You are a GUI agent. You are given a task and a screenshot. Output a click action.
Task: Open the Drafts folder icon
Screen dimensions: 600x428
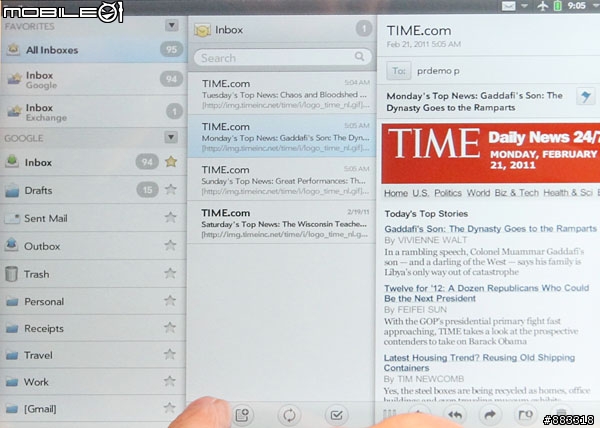click(12, 190)
